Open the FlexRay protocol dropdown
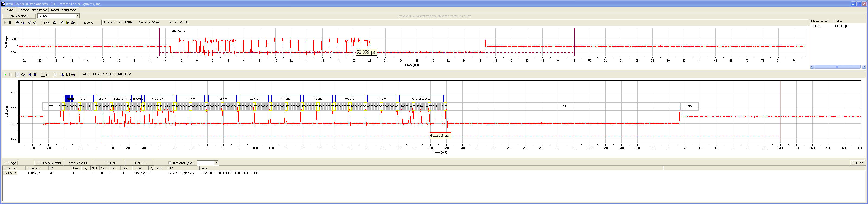The height and width of the screenshot is (204, 868). 77,16
